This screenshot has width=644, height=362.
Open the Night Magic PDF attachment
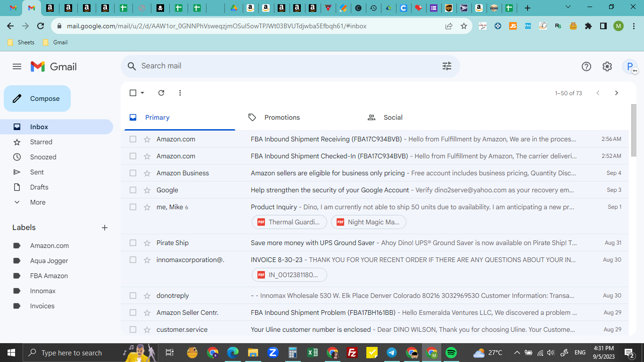point(369,222)
